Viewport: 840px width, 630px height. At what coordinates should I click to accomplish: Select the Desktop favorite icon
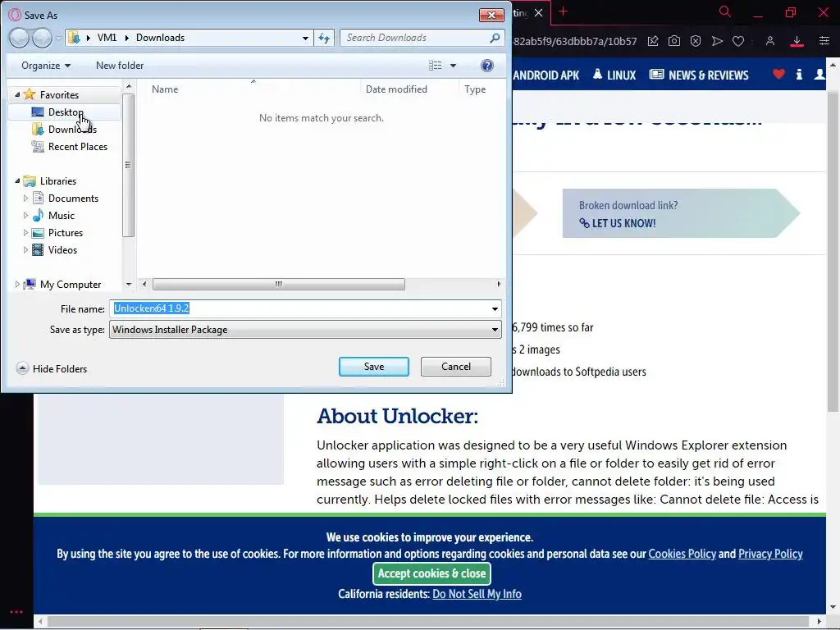(38, 112)
